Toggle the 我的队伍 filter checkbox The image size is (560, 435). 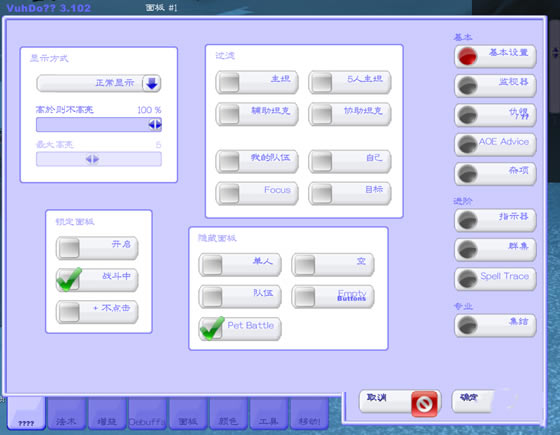click(229, 161)
